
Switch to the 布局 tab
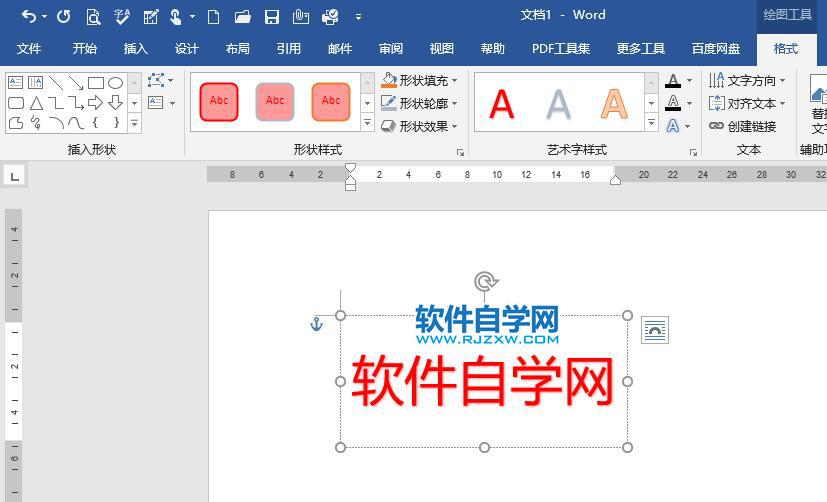click(x=237, y=49)
